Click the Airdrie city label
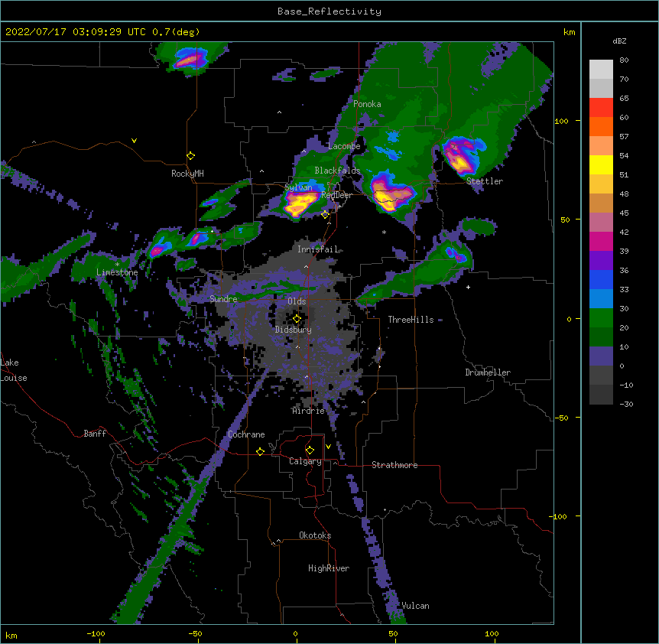 (309, 411)
